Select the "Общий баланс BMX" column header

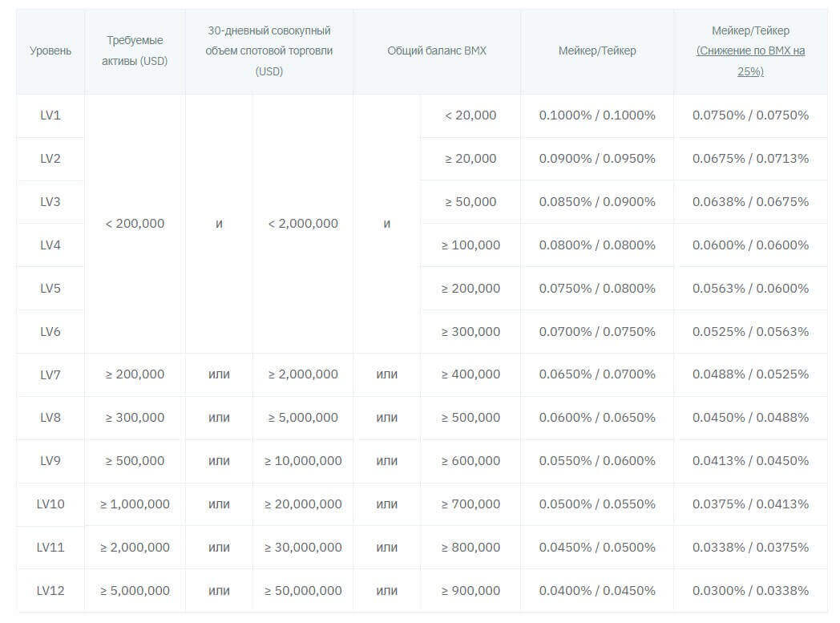click(437, 51)
